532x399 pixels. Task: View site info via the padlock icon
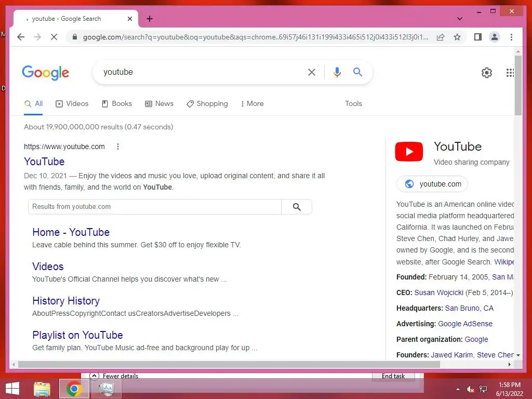pos(75,37)
